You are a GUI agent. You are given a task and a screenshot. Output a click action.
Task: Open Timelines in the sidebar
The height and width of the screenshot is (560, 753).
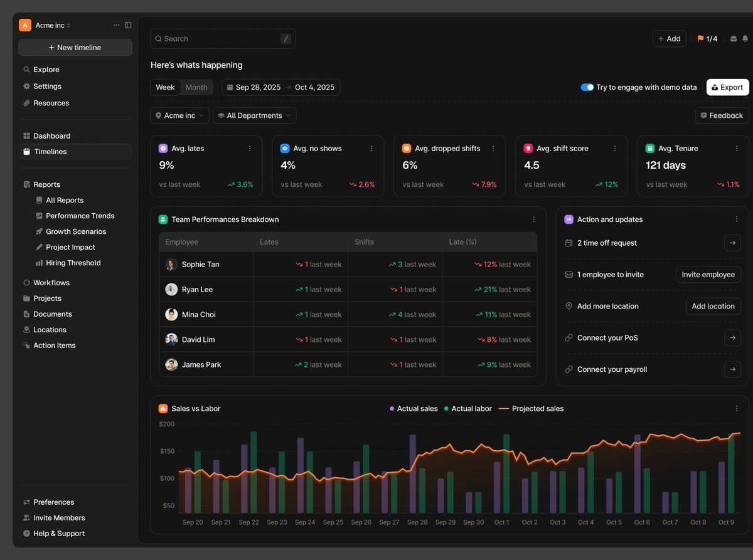pos(74,152)
